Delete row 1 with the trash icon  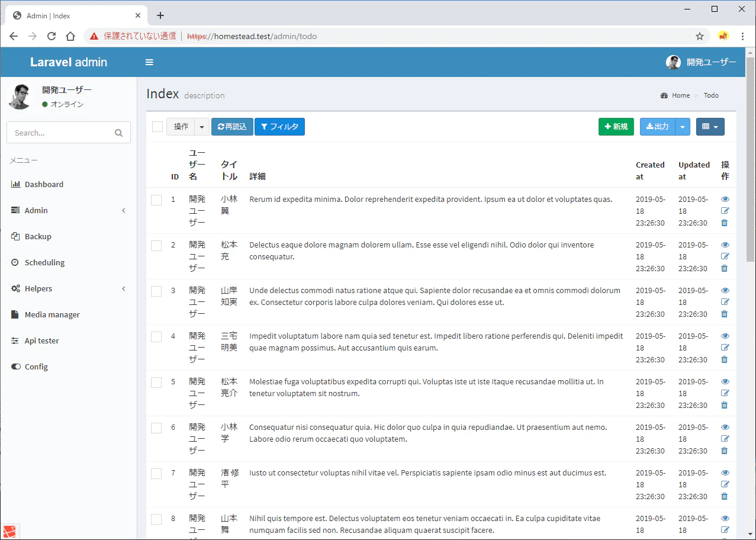pyautogui.click(x=725, y=223)
